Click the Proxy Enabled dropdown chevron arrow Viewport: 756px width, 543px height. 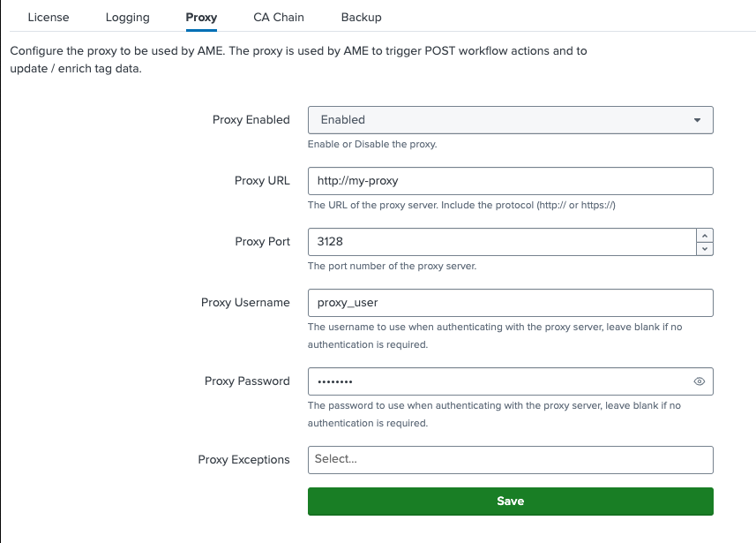click(x=701, y=120)
